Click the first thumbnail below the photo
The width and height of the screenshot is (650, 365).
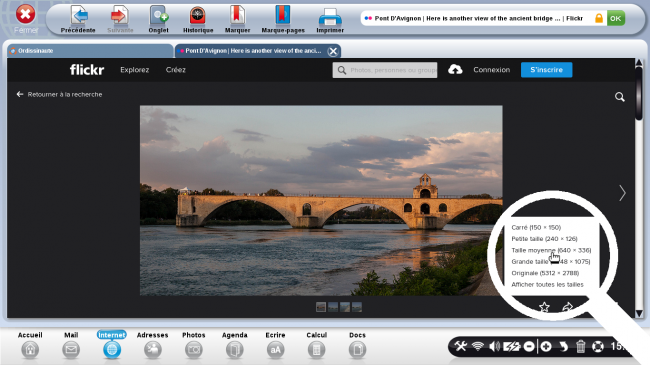pyautogui.click(x=321, y=307)
